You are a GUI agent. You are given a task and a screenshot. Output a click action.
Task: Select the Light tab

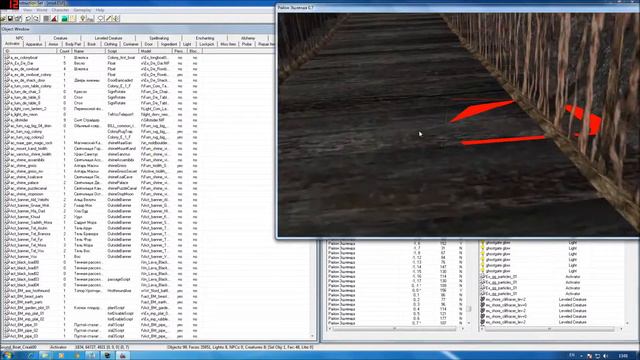pos(187,44)
